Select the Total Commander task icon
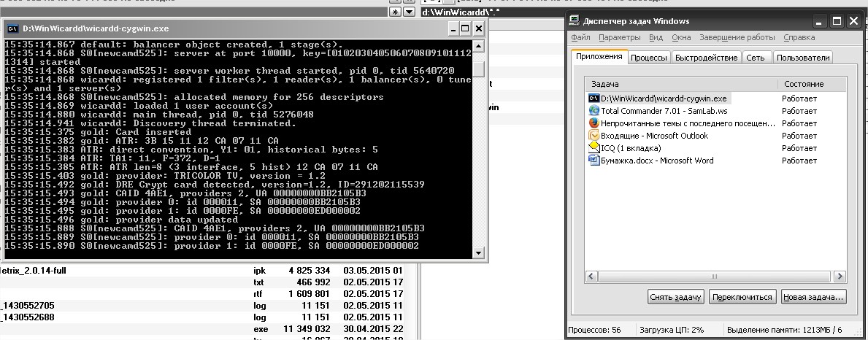The height and width of the screenshot is (340, 868). click(594, 111)
